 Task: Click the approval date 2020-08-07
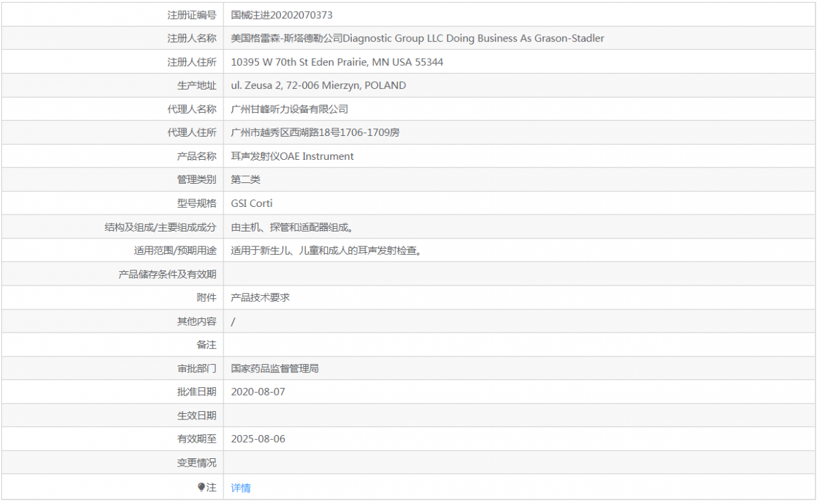pos(258,392)
